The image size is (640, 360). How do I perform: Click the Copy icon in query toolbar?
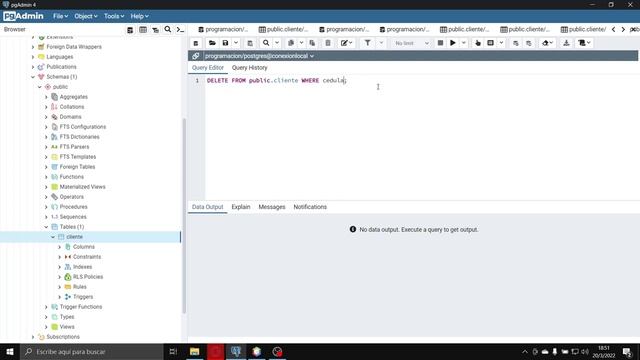point(291,43)
